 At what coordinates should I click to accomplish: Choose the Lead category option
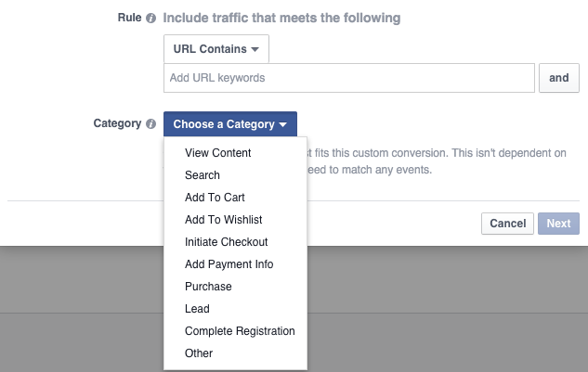click(197, 309)
